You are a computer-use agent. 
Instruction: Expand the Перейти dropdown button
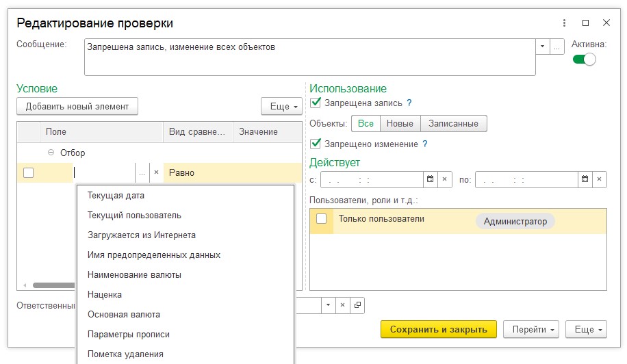[x=531, y=329]
